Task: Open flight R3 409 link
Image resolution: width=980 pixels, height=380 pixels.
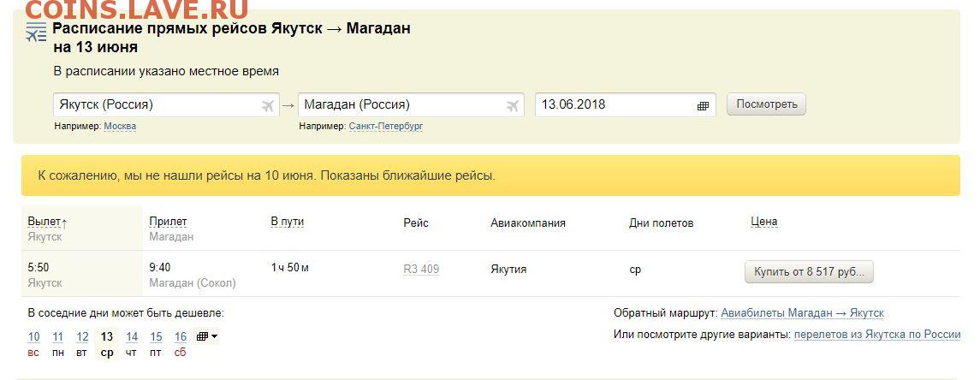Action: [x=421, y=270]
